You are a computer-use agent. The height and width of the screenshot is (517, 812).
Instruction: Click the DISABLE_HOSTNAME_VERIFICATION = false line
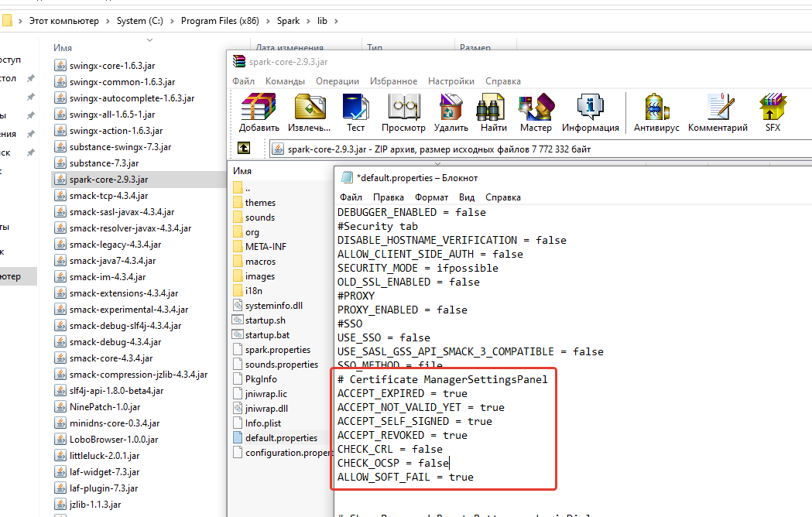pyautogui.click(x=451, y=240)
